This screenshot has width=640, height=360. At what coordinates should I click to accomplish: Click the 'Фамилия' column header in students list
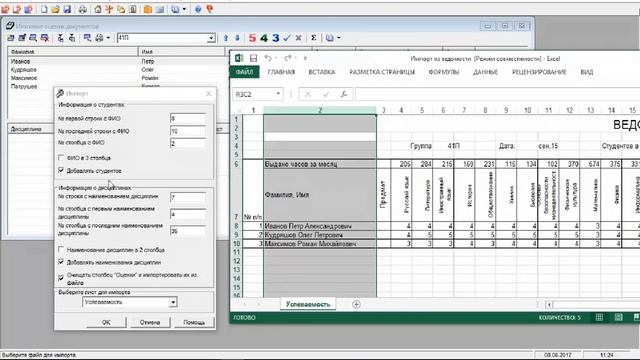point(73,52)
